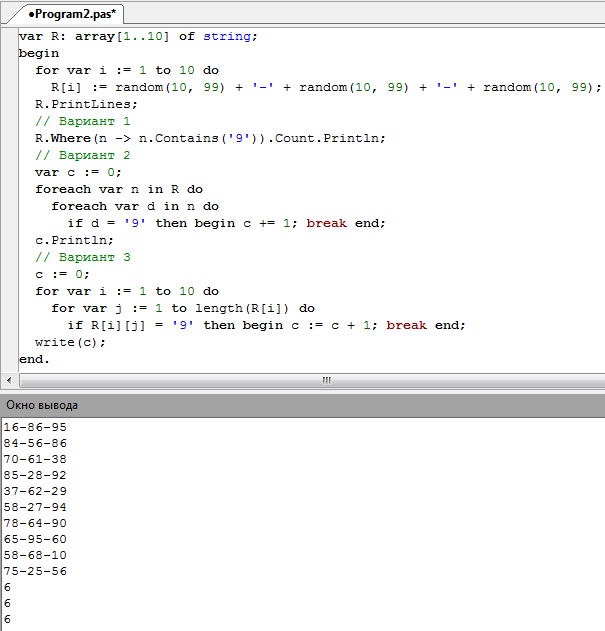Place cursor on 'var R: array' declaration line
Viewport: 605px width, 631px height.
(x=138, y=36)
